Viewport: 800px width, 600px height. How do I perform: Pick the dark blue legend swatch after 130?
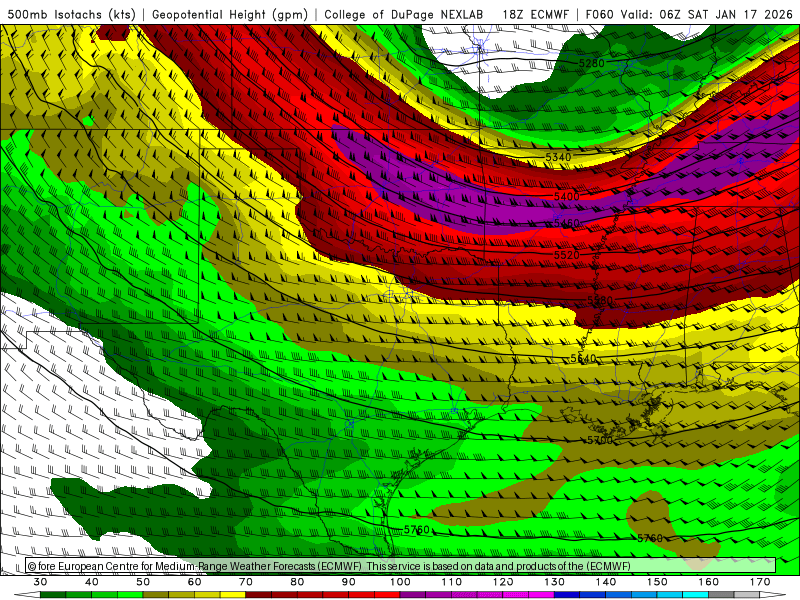(567, 595)
